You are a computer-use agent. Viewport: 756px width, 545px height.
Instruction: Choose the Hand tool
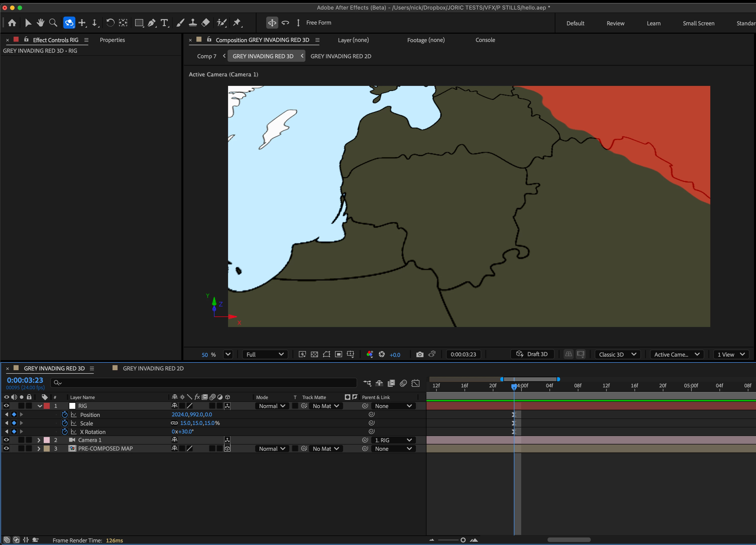coord(41,23)
